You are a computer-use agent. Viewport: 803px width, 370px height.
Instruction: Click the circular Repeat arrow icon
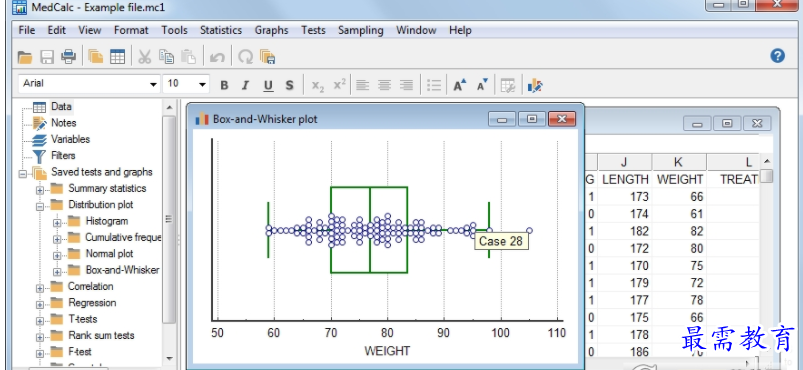tap(245, 57)
